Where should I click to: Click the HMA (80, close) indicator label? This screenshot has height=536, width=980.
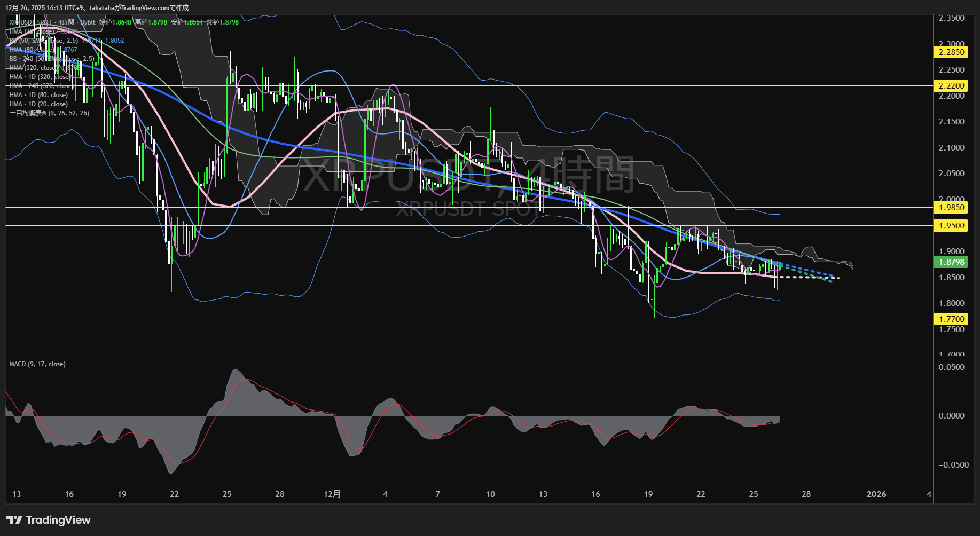tap(31, 50)
